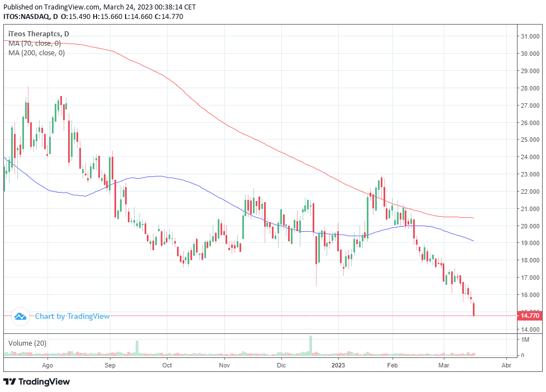Click the 22.000 price axis label
The width and height of the screenshot is (546, 392).
530,192
